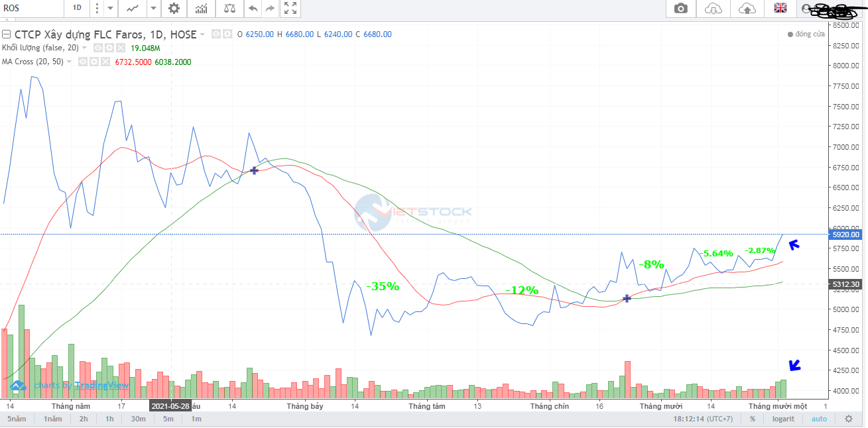Collapse the legend for CTCP Xây dựng FLC Faros

[x=7, y=34]
